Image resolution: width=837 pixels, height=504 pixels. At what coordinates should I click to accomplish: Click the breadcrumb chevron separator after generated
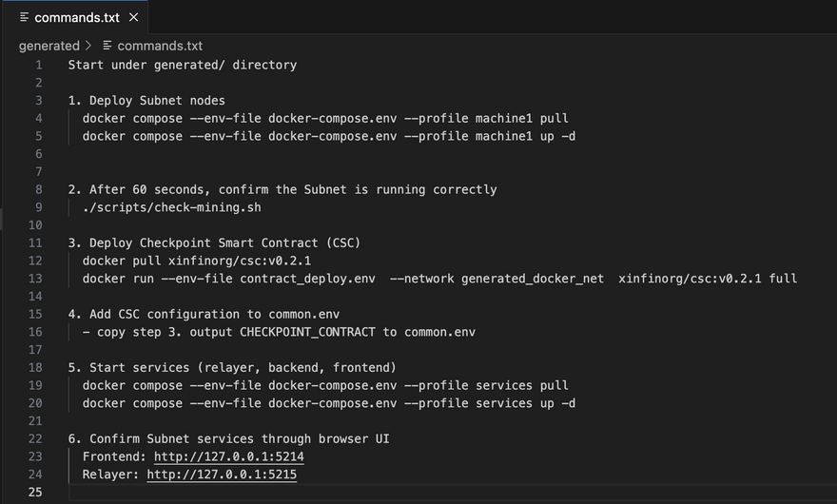pyautogui.click(x=88, y=46)
